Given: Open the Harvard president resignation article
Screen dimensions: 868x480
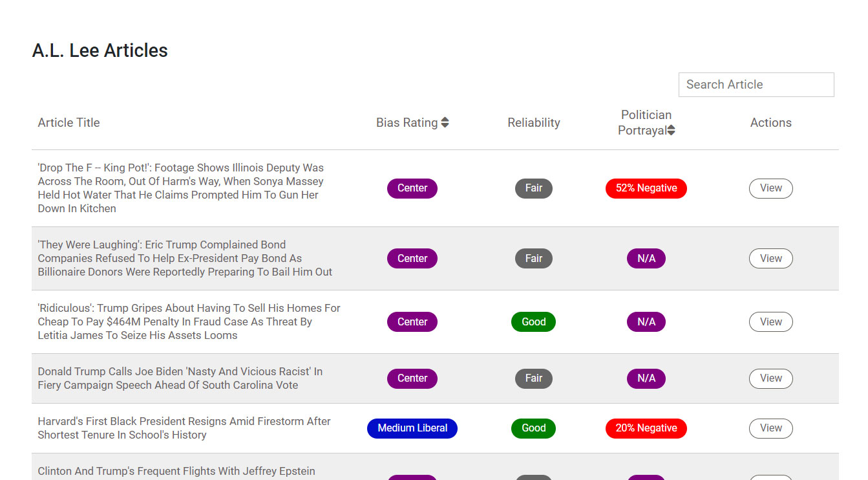Looking at the screenshot, I should coord(770,428).
